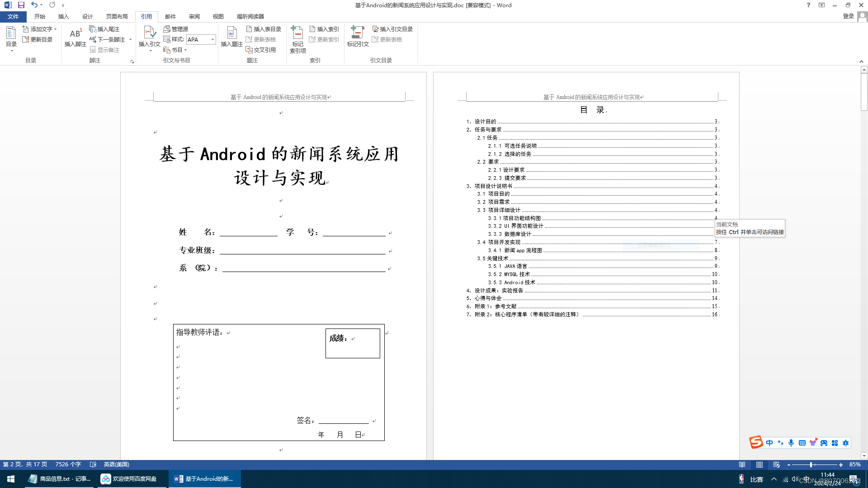Viewport: 868px width, 488px height.
Task: Click Mark Citation (标记引文) icon
Action: pos(358,37)
